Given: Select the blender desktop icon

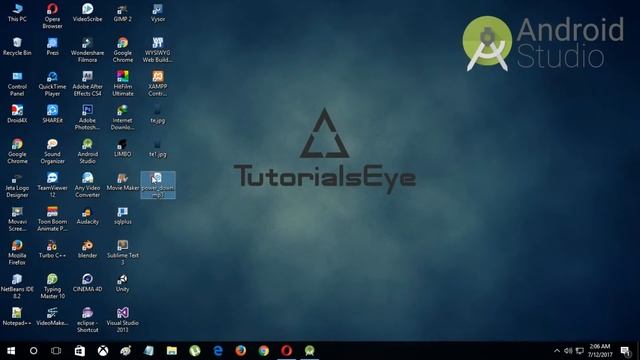Looking at the screenshot, I should pyautogui.click(x=87, y=249).
